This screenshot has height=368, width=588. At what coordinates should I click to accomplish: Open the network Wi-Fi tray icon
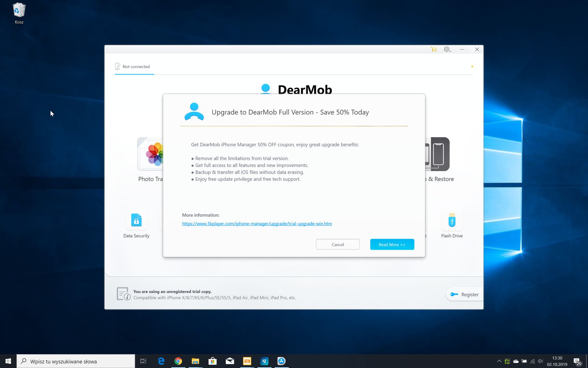533,361
